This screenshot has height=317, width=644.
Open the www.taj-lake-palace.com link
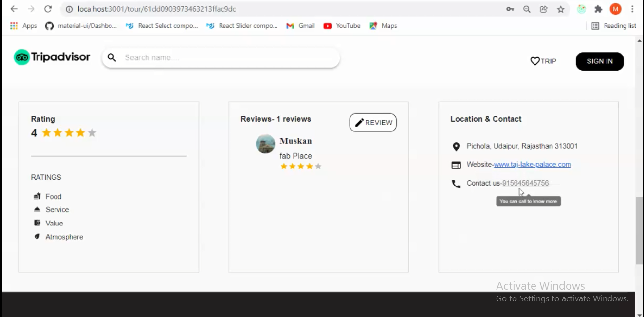tap(533, 164)
